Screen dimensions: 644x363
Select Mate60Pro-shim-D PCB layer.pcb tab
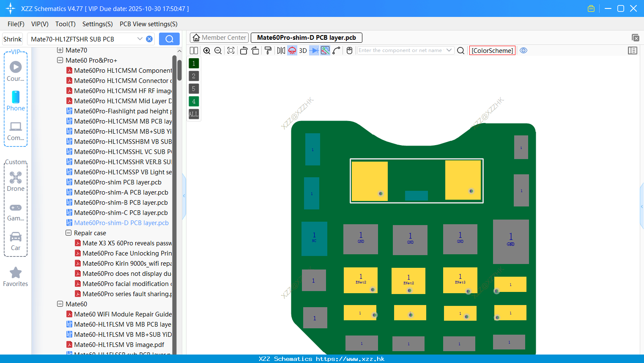point(307,38)
